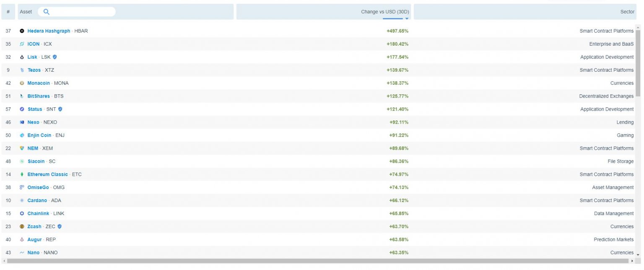Sort by Change vs USD (30D) column
This screenshot has width=644, height=270.
[x=384, y=12]
